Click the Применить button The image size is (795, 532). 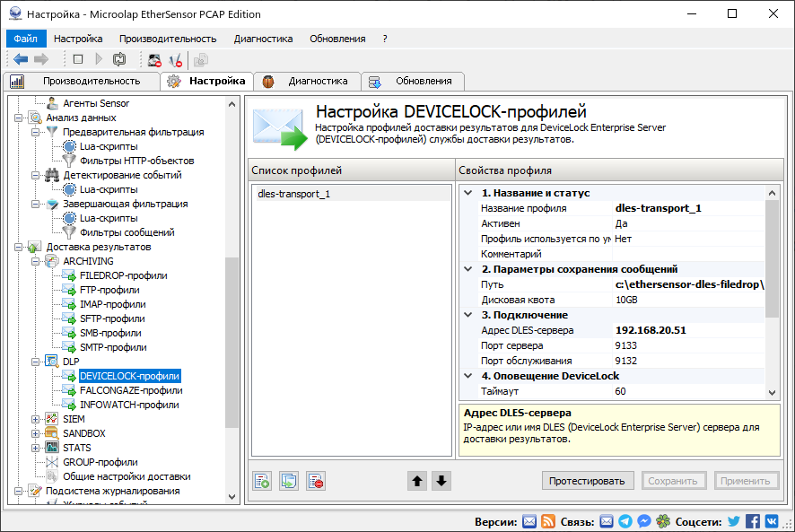pos(746,480)
